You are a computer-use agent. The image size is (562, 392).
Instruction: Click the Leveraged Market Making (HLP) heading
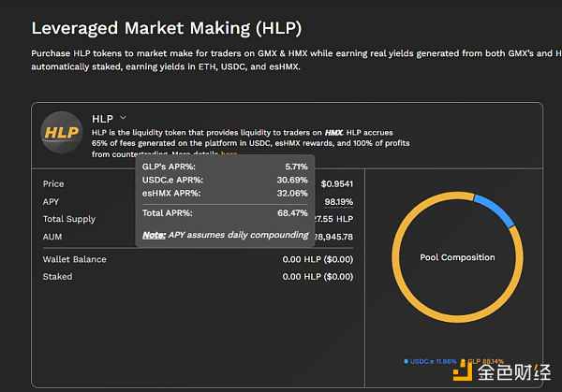[167, 28]
